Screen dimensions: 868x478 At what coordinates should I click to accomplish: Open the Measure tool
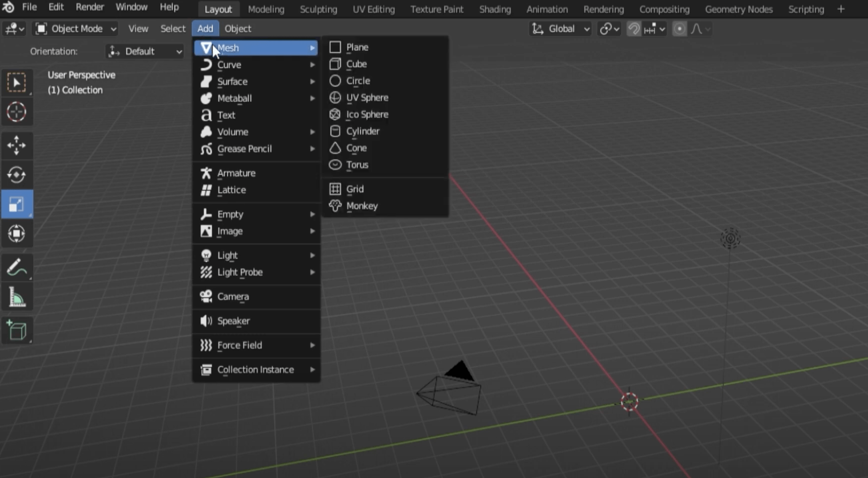click(17, 296)
